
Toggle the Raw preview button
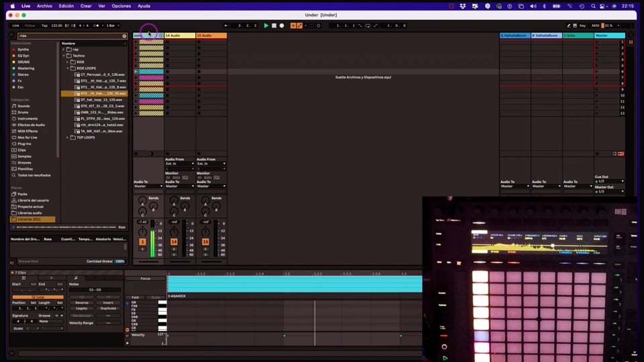[122, 227]
